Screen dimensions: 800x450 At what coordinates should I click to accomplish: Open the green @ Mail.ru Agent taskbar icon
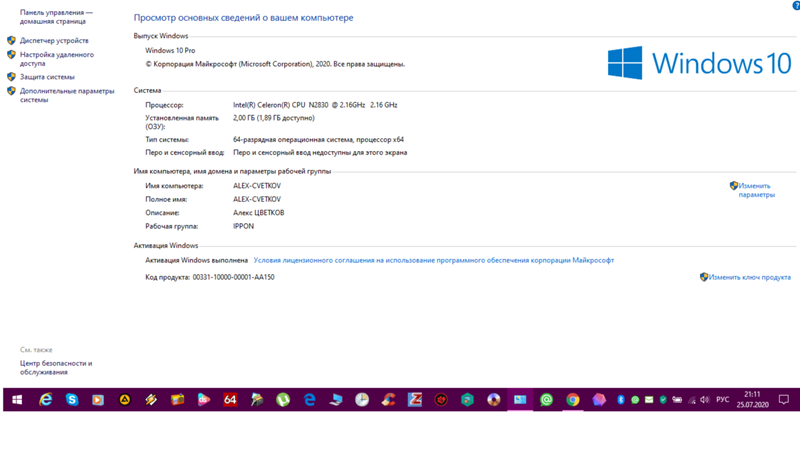pos(546,400)
